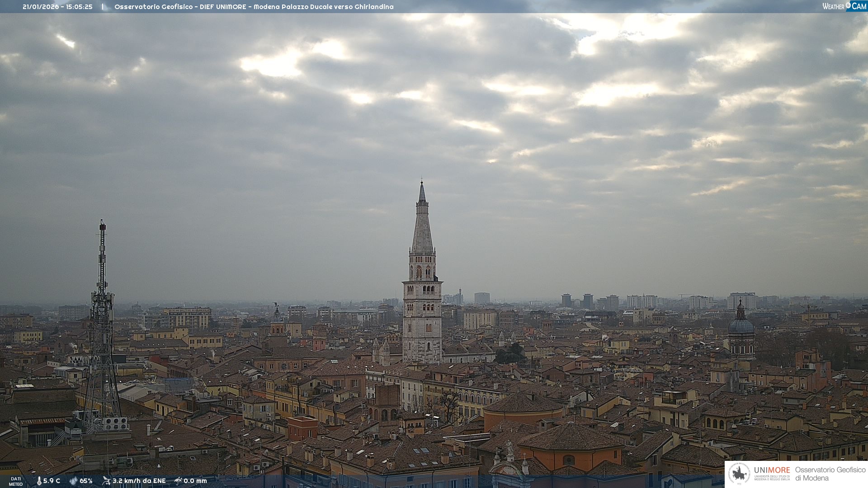Click the wind anemometer icon

click(x=106, y=481)
